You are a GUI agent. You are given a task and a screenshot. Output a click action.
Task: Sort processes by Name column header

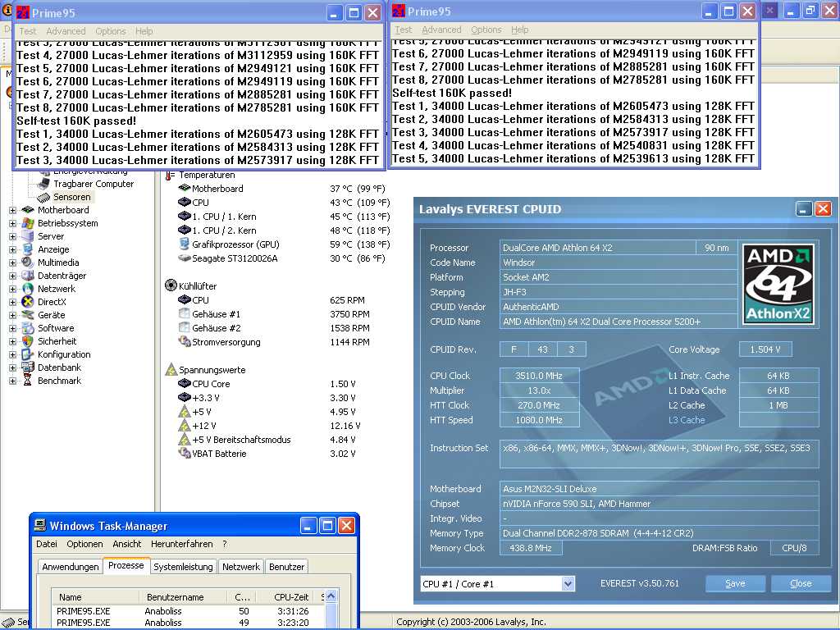(95, 597)
